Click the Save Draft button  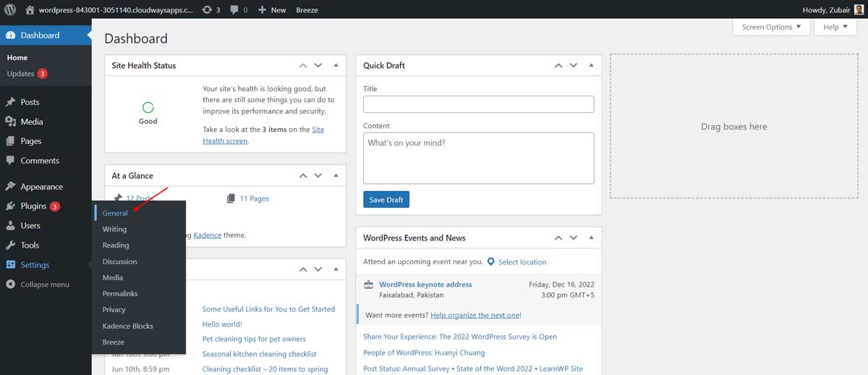[386, 200]
